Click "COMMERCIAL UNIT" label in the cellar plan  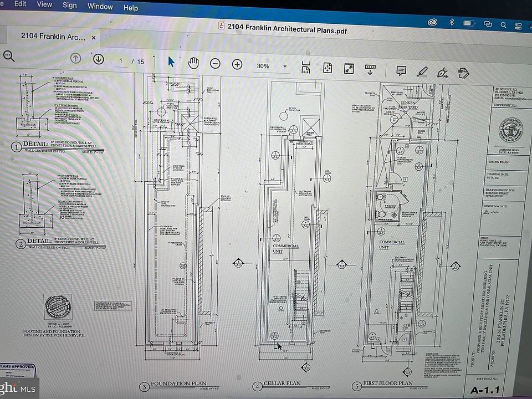pos(286,248)
